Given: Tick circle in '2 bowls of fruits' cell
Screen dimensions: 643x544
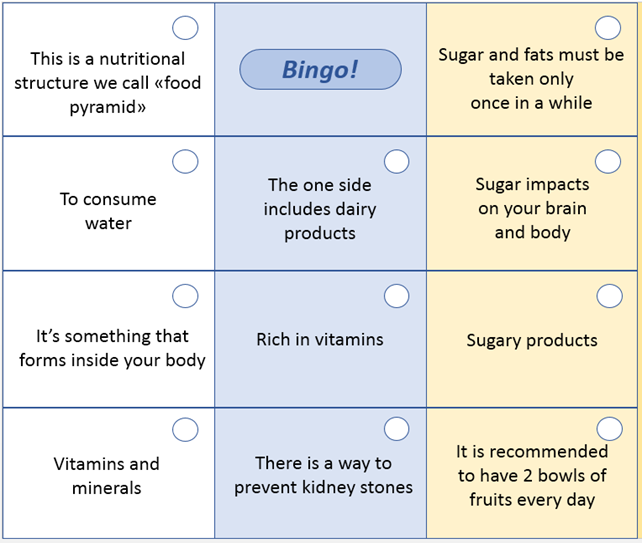Looking at the screenshot, I should pos(608,429).
